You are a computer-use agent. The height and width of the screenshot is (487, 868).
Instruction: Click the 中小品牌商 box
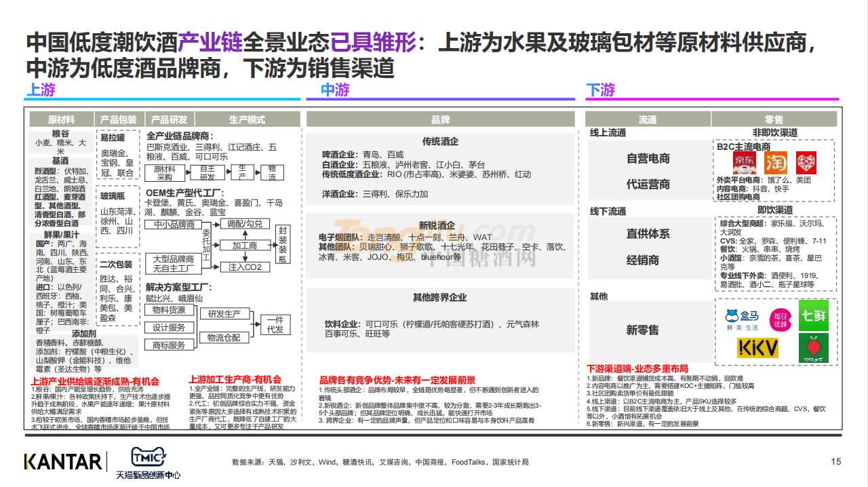[x=172, y=225]
